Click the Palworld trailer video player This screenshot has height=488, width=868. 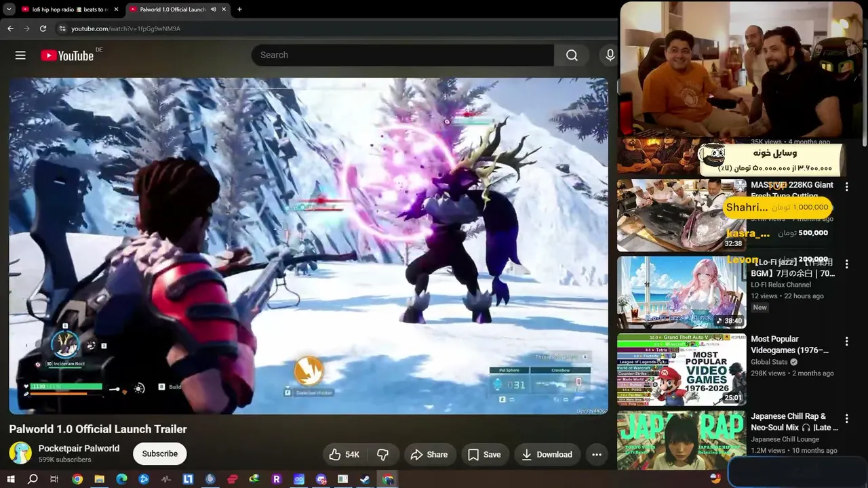[x=309, y=246]
